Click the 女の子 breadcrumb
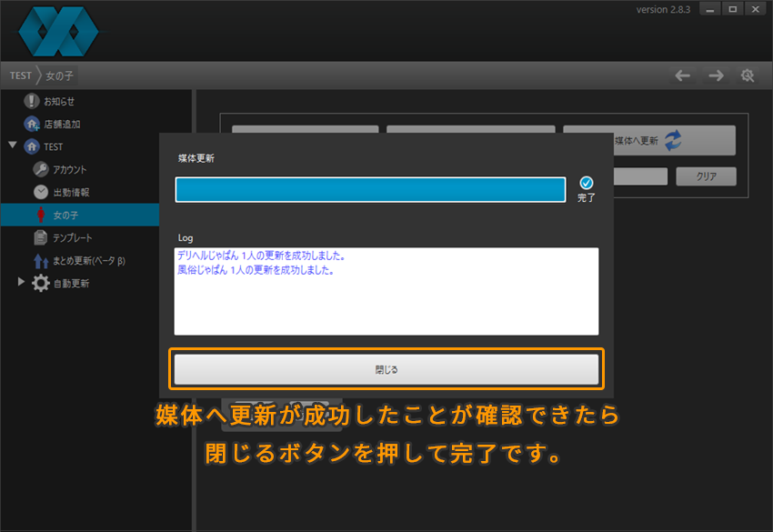The height and width of the screenshot is (532, 773). point(60,75)
